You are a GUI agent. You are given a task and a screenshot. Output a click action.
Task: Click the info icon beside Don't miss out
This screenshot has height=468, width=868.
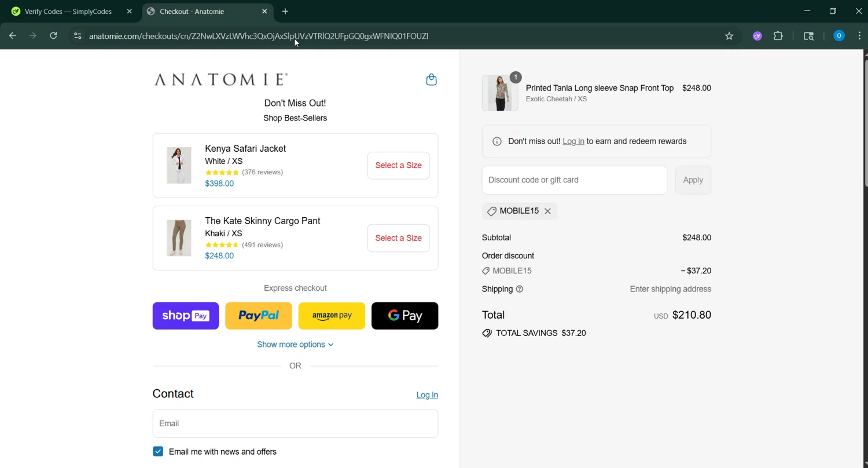tap(496, 141)
